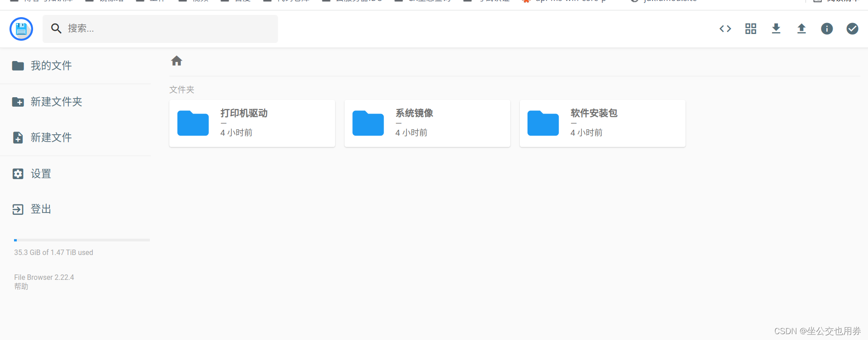Click the 35.3 GiB of 1.47 TiB used text
The height and width of the screenshot is (340, 868).
click(53, 252)
